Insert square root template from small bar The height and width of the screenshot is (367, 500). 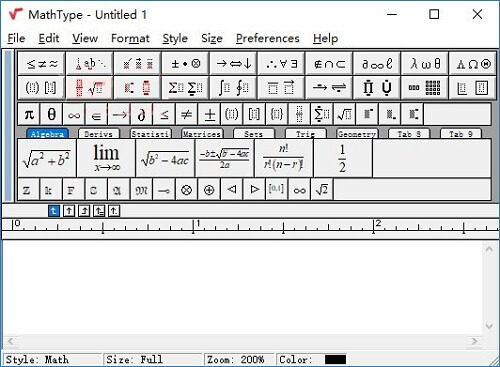345,114
